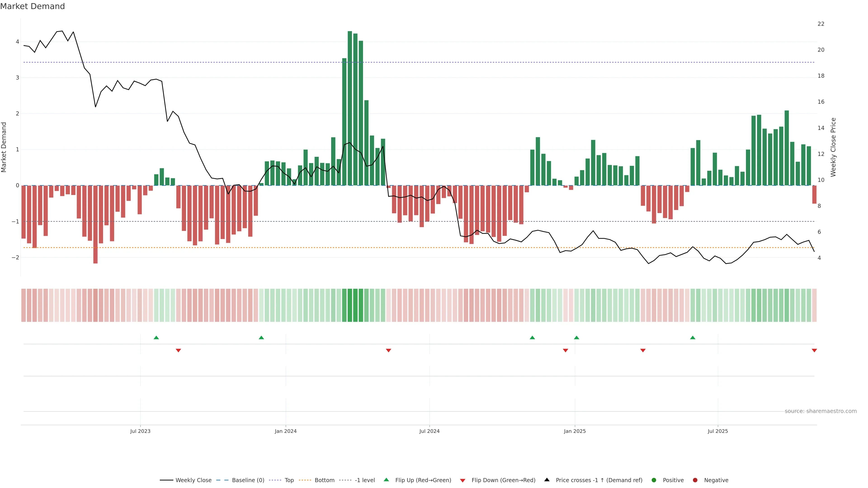Click the first green Flip Up triangle marker
Viewport: 868px width, 488px height.
[156, 338]
